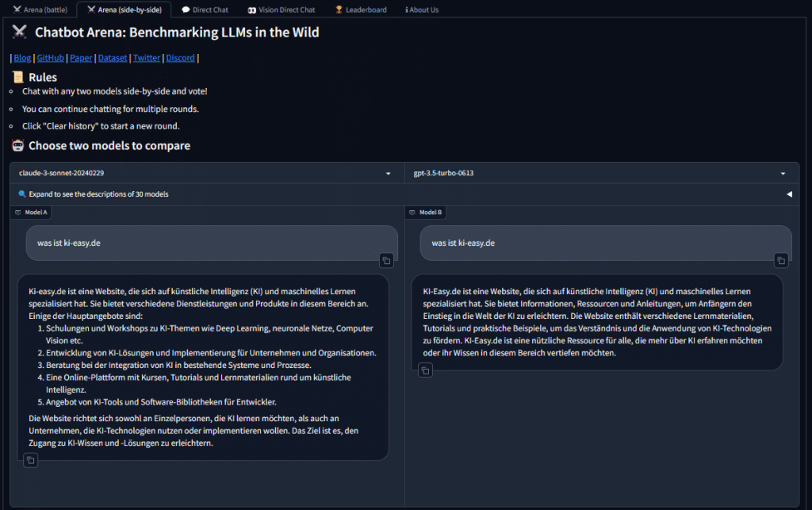This screenshot has width=812, height=510.
Task: Open the Vision Direct Chat tab
Action: point(282,10)
